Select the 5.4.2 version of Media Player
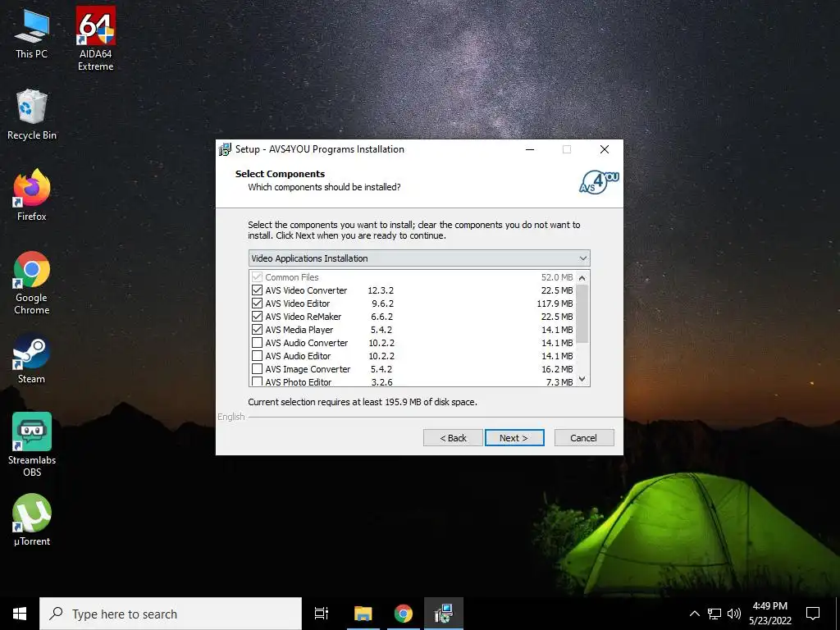Viewport: 840px width, 630px height. tap(381, 330)
